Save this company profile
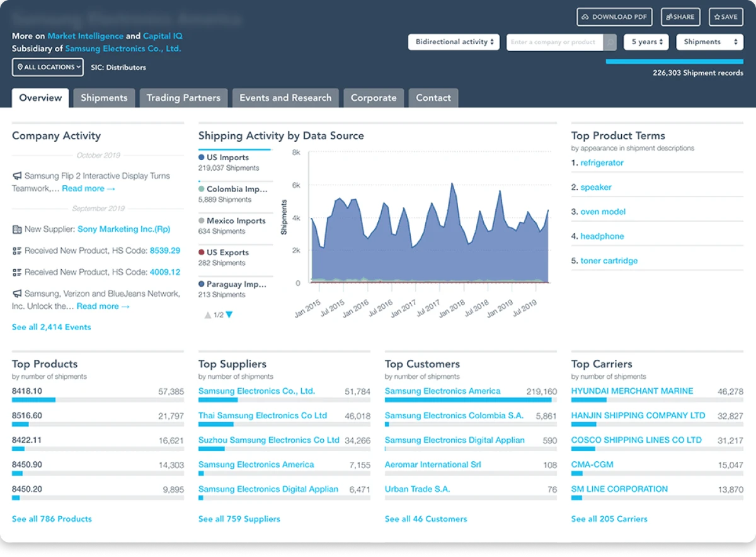The image size is (756, 557). tap(726, 17)
